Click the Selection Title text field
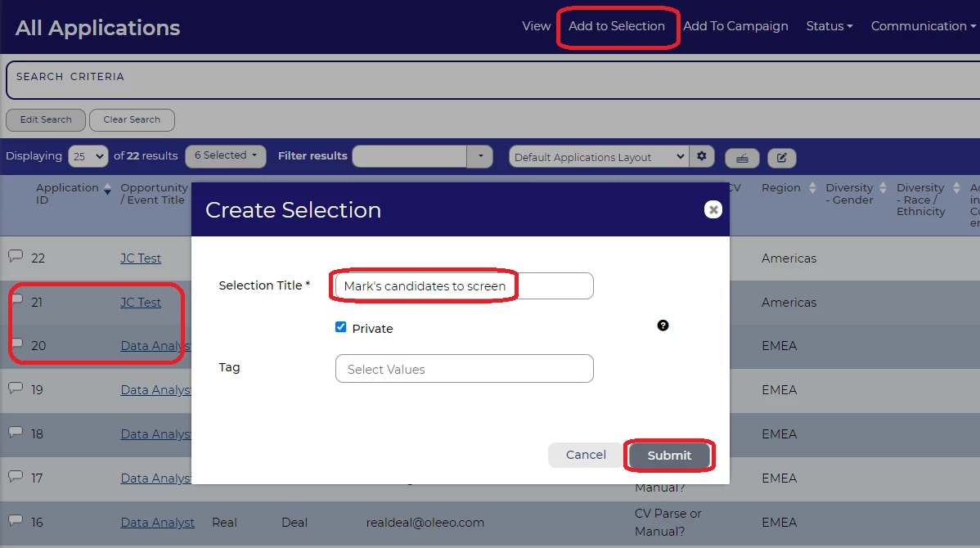 pos(464,286)
